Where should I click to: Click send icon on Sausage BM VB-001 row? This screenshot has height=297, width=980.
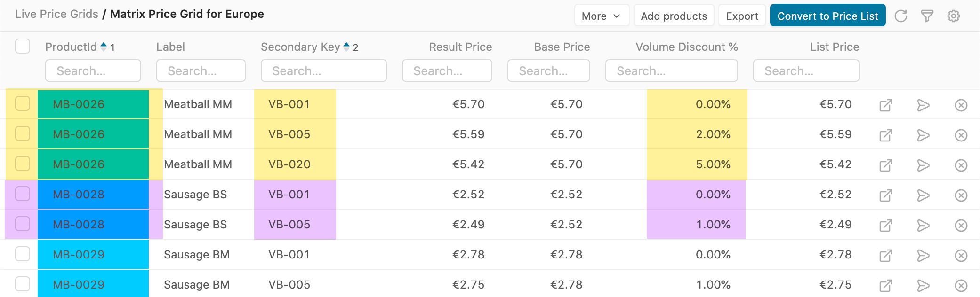[923, 255]
